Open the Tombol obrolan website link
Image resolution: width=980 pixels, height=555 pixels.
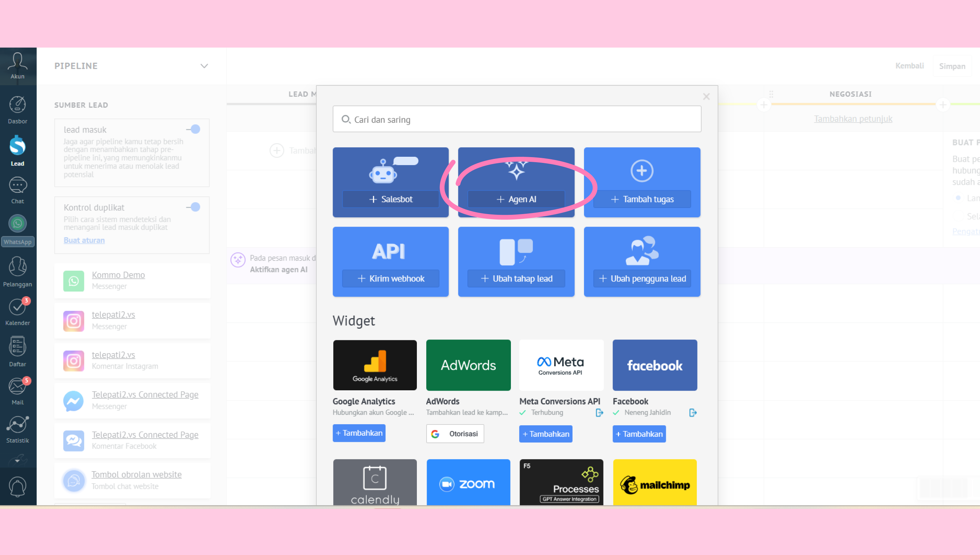137,475
